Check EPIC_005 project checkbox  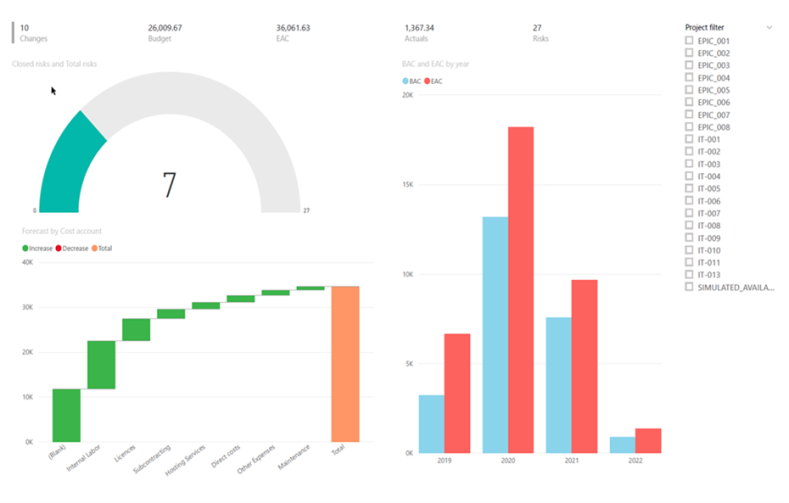coord(689,90)
